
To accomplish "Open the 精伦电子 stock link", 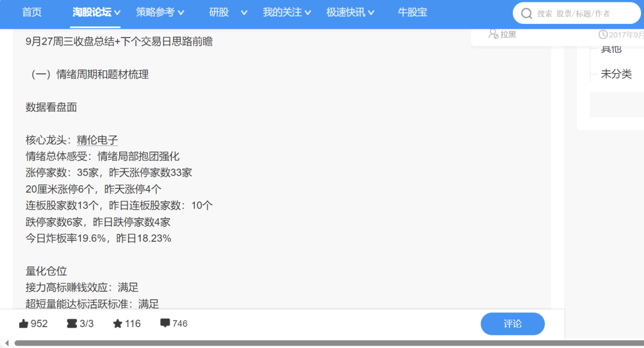I will click(x=95, y=139).
